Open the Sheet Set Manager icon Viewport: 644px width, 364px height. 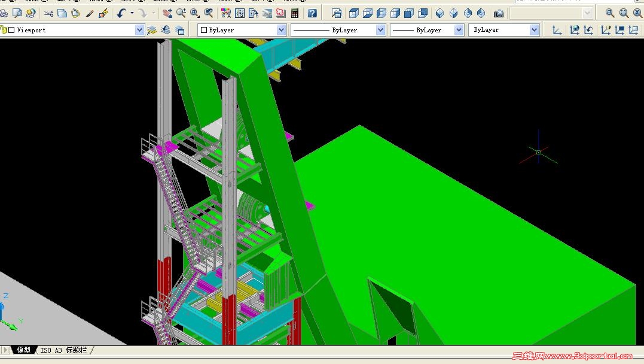point(267,14)
